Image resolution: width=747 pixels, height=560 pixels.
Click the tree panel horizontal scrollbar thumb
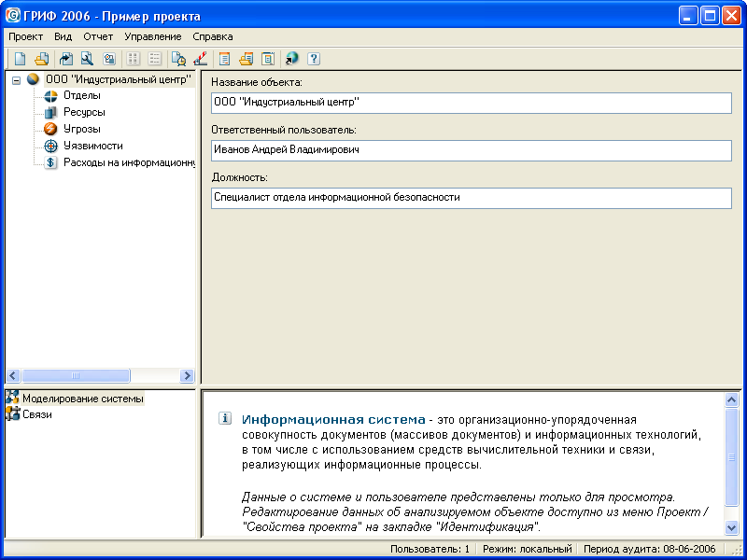click(76, 376)
